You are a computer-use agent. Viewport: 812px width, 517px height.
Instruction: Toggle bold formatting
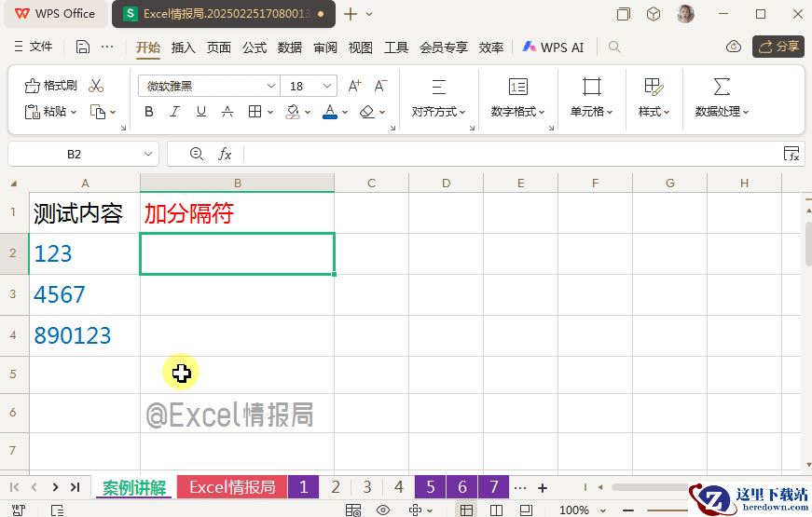(x=149, y=111)
